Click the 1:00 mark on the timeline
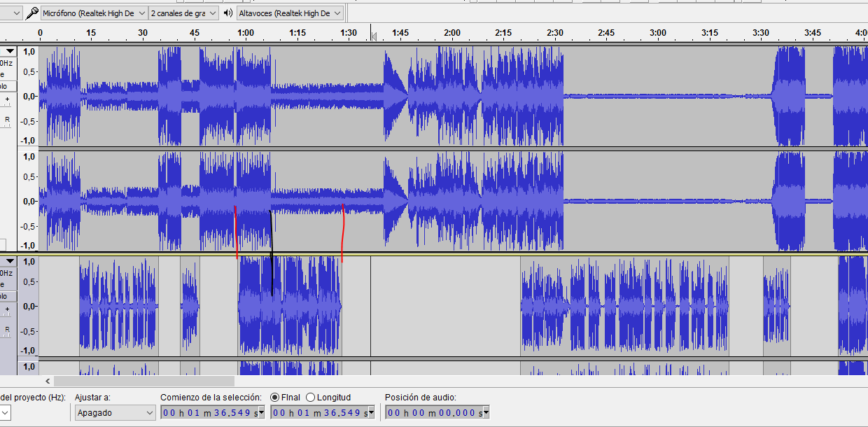 click(246, 33)
